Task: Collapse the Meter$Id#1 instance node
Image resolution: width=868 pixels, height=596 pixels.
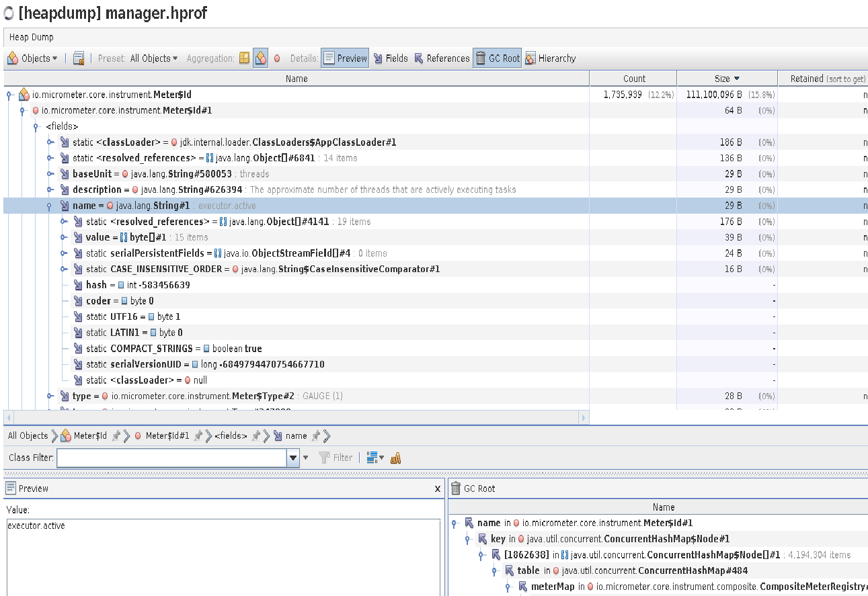Action: click(x=24, y=111)
